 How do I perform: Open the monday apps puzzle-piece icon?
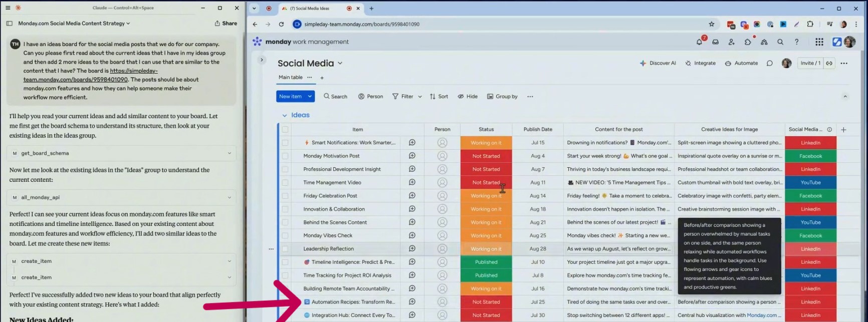(748, 42)
